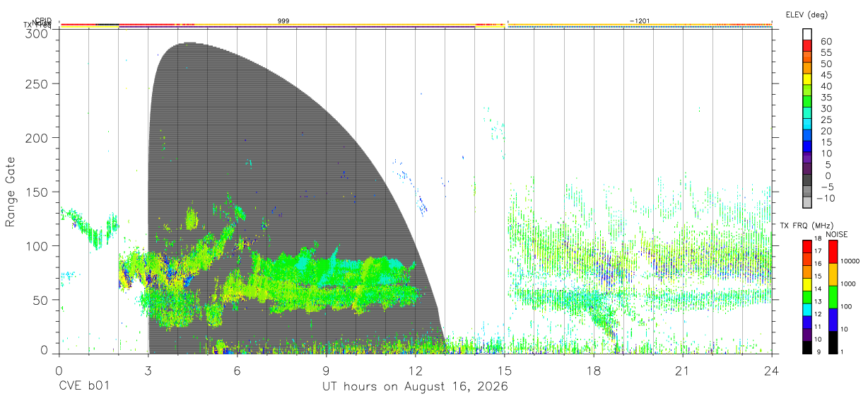Select the green segment of the NOISE bar
This screenshot has width=868, height=401.
[832, 297]
